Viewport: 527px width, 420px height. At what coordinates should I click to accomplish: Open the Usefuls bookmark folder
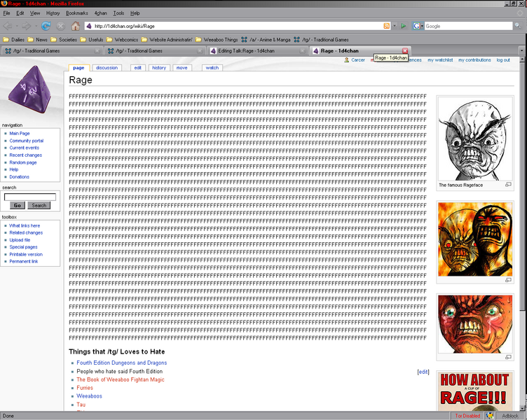pos(92,40)
